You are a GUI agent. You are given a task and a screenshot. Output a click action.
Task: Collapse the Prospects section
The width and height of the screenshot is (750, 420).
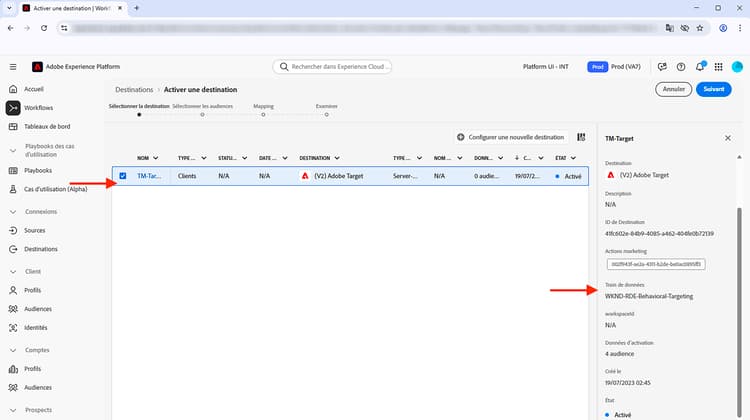(x=13, y=410)
